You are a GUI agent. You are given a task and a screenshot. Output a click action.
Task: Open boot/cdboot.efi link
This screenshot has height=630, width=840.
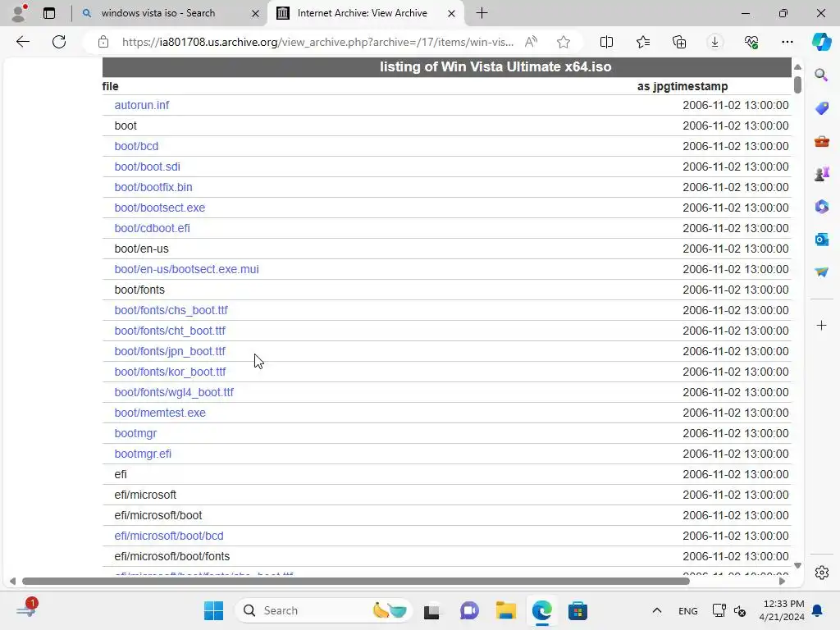[152, 228]
